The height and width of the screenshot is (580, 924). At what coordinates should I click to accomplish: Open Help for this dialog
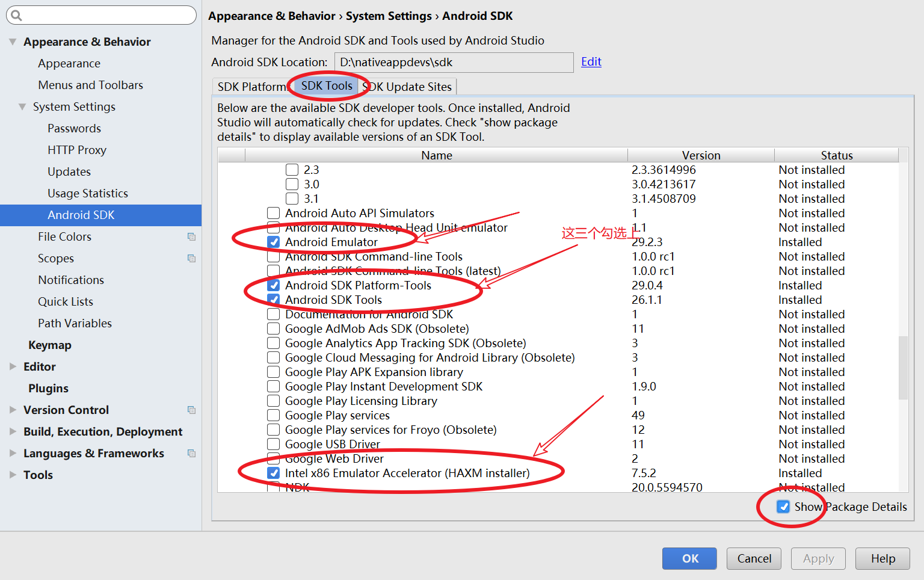(x=882, y=558)
